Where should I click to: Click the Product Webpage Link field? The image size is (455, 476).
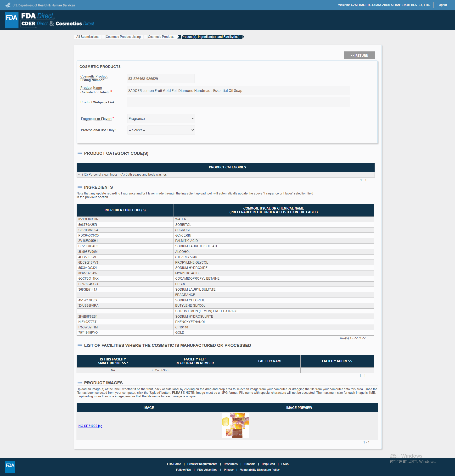(238, 102)
